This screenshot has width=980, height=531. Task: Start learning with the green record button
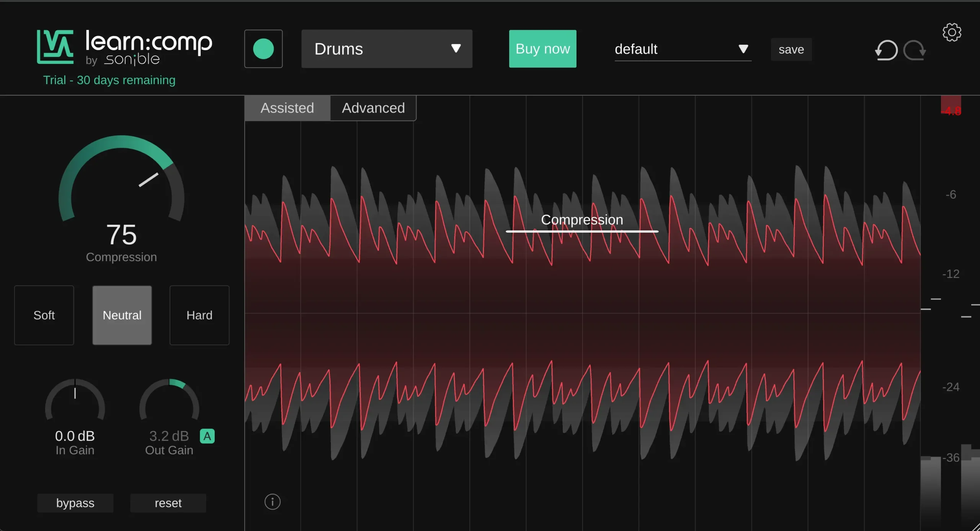point(263,48)
